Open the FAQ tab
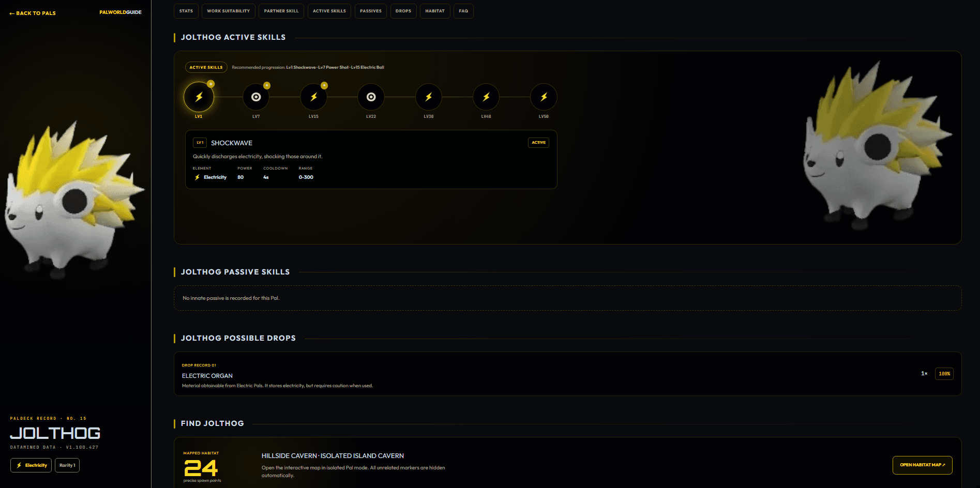Screen dimensions: 980x488 pyautogui.click(x=463, y=11)
